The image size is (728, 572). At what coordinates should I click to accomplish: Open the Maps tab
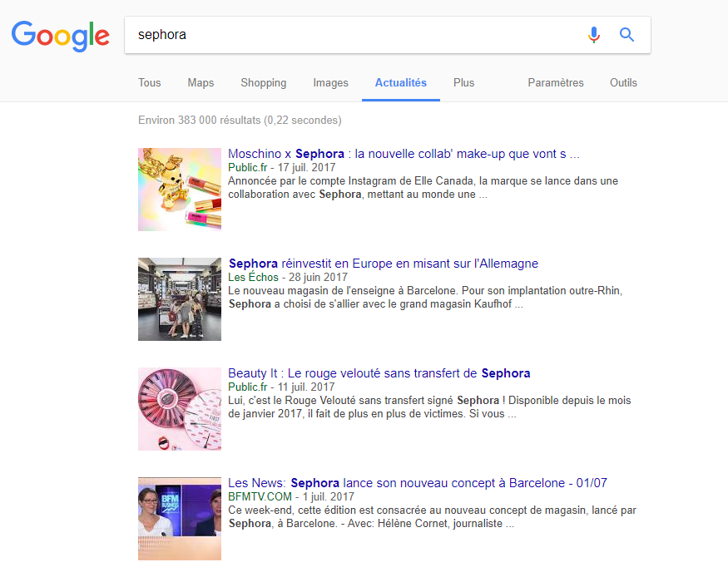[x=201, y=83]
